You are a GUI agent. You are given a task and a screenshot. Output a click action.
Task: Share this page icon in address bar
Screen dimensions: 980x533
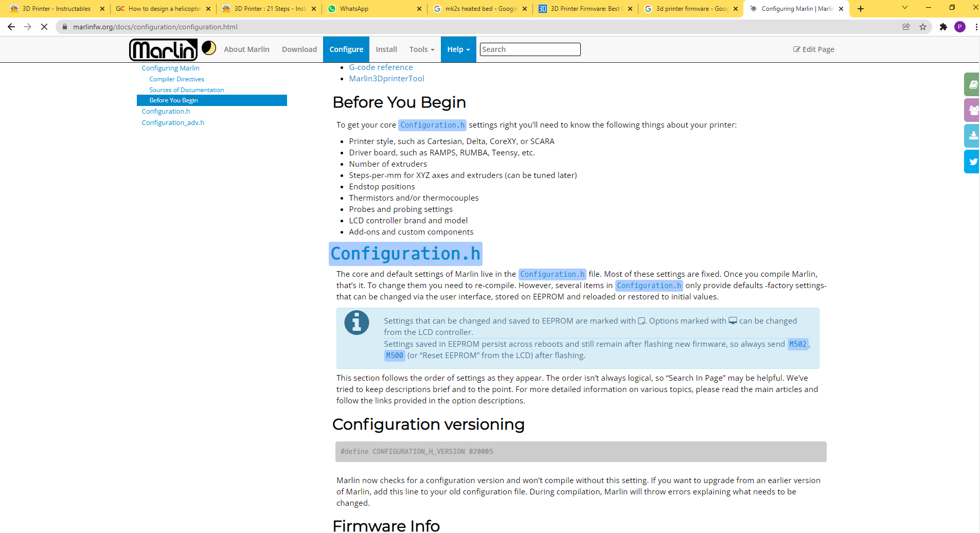(x=906, y=27)
